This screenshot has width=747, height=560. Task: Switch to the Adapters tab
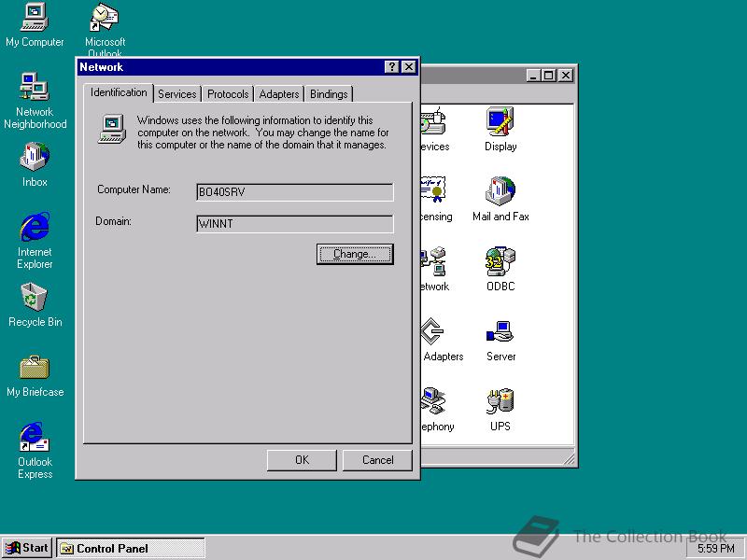(x=278, y=94)
